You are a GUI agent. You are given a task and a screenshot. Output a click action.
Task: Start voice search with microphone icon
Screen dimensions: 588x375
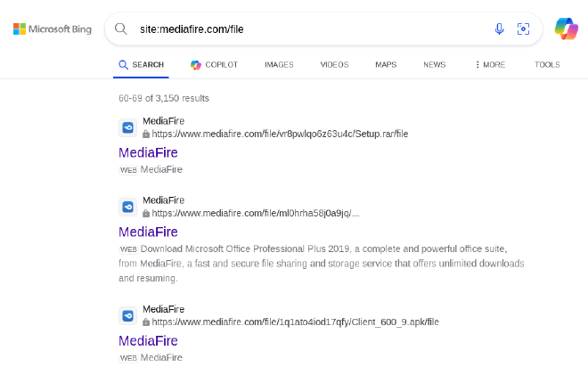(499, 29)
